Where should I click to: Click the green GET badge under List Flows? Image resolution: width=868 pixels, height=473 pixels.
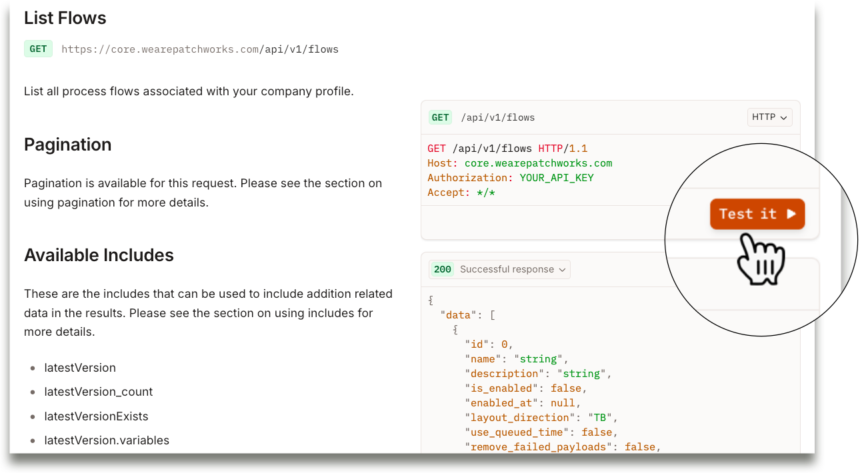coord(38,49)
